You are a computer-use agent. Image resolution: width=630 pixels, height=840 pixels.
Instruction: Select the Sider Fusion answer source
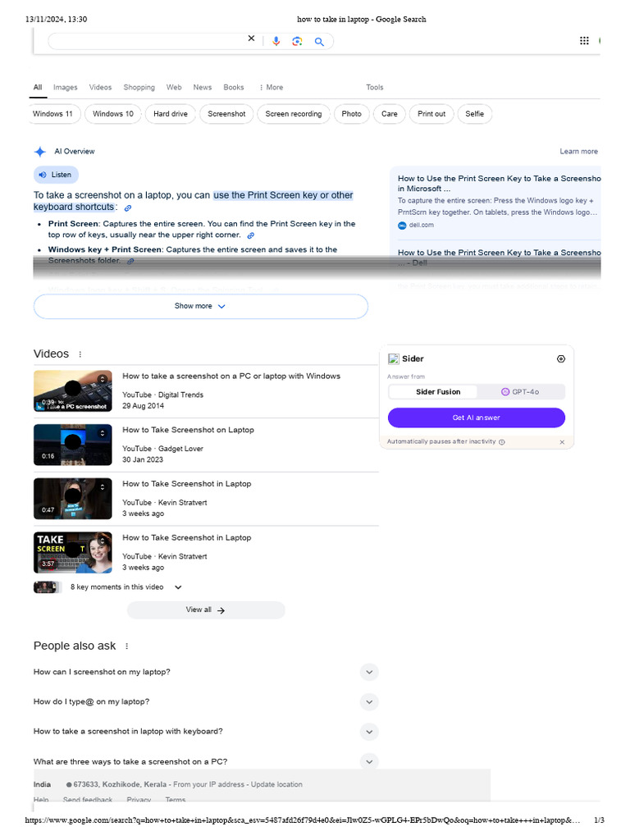click(x=438, y=392)
